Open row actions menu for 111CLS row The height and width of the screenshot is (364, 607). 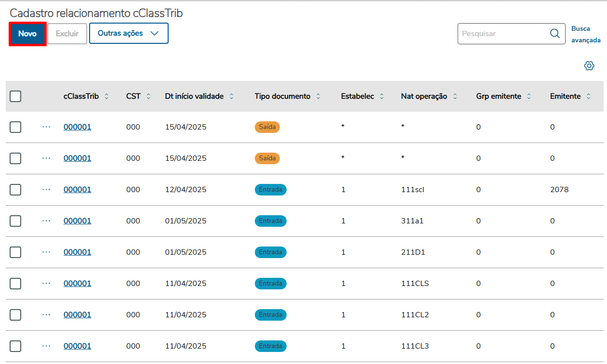tap(46, 283)
